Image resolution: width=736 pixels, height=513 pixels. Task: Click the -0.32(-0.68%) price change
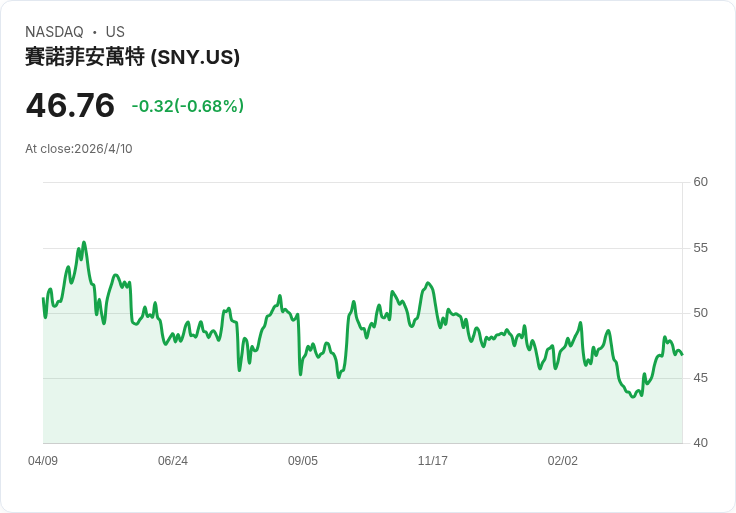[x=188, y=106]
